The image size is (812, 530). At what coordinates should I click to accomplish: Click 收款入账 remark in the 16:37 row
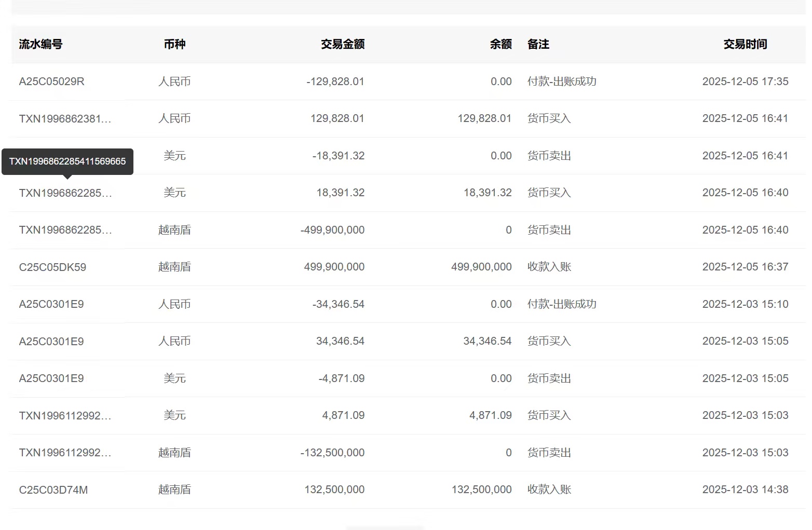coord(549,267)
